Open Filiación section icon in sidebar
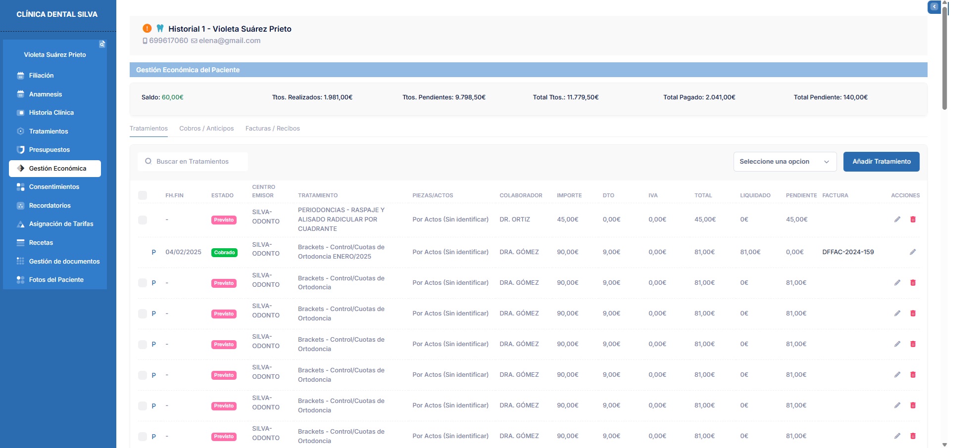 (x=20, y=76)
